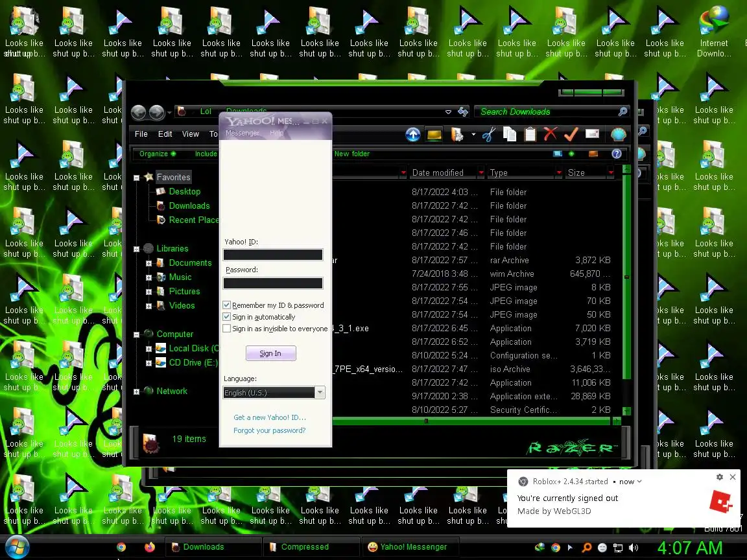Viewport: 747px width, 560px height.
Task: Open the address bar history dropdown arrow
Action: point(448,112)
